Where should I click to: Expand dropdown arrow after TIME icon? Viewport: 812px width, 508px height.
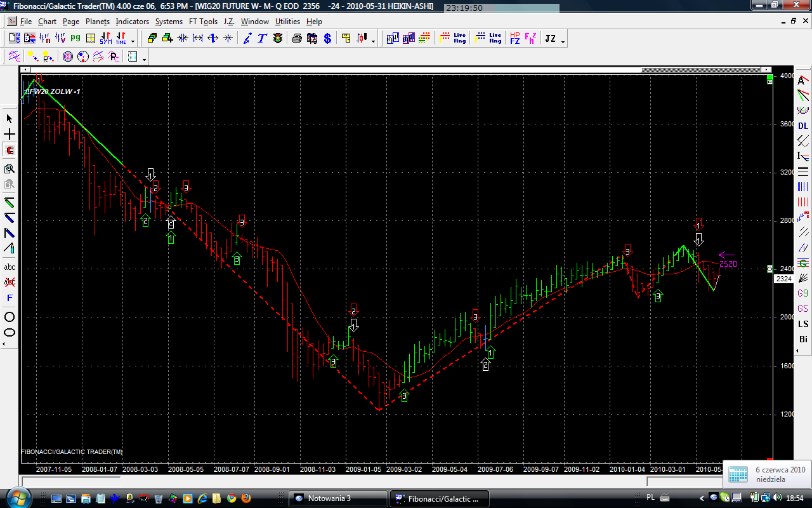click(x=133, y=41)
